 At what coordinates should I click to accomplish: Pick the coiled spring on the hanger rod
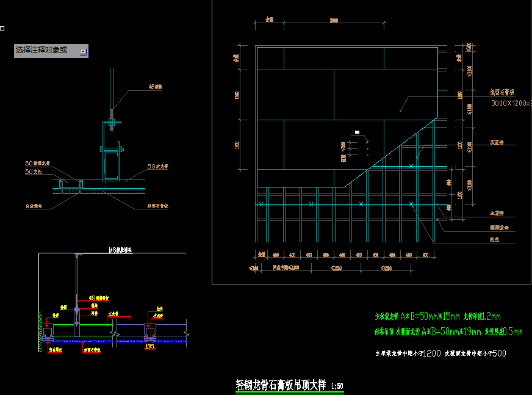[x=112, y=114]
